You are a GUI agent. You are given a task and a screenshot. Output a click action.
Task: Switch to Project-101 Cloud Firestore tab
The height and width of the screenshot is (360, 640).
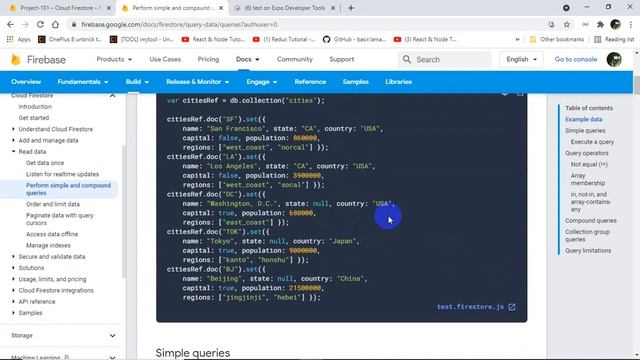click(57, 8)
